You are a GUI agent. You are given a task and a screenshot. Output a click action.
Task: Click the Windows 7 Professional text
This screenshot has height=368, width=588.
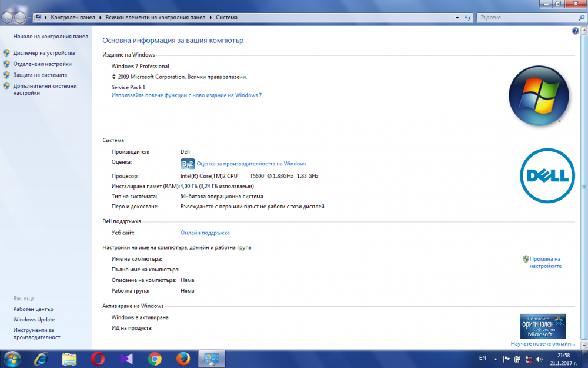(x=141, y=66)
